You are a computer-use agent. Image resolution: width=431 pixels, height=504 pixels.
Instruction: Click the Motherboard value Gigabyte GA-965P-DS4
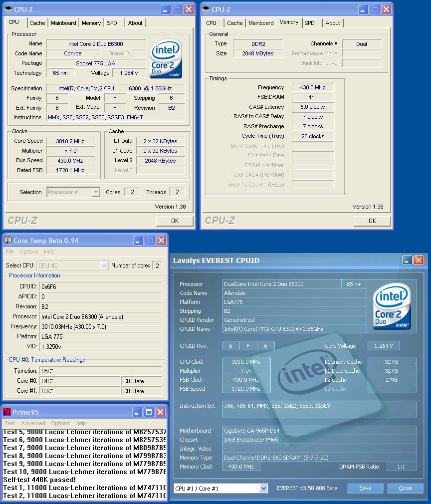click(319, 430)
